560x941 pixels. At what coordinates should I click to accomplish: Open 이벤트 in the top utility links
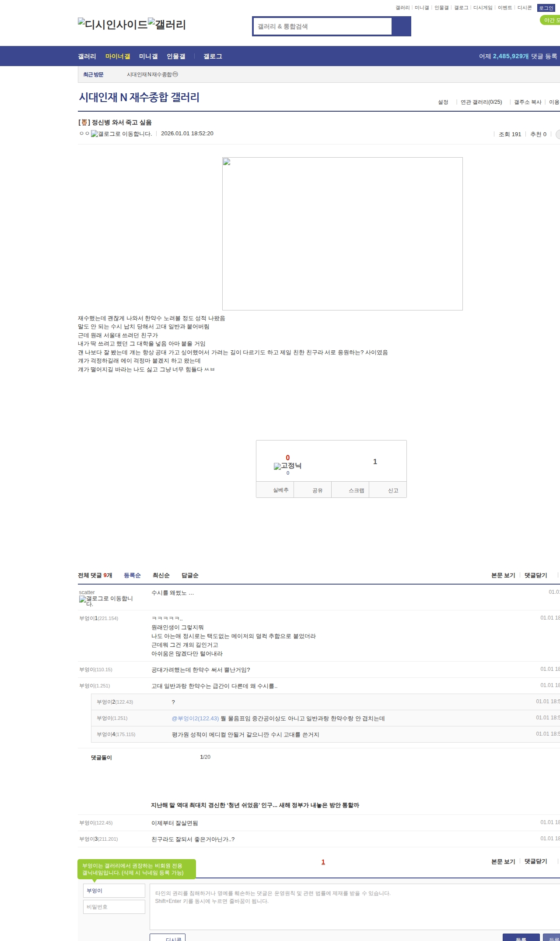point(505,8)
